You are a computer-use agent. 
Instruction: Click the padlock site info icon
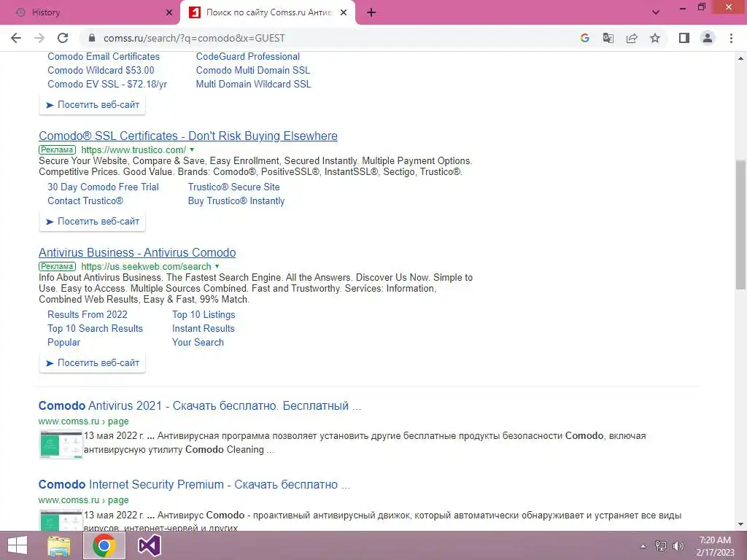click(x=92, y=38)
